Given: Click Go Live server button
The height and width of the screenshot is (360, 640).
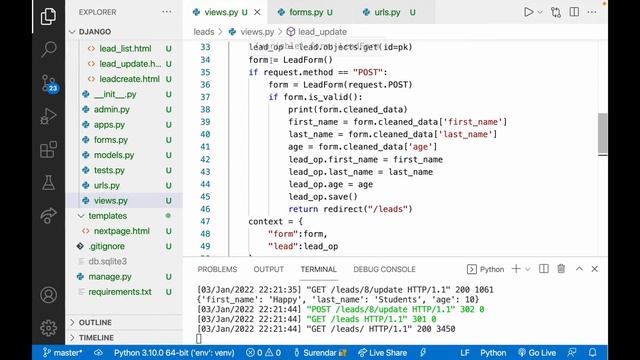Looking at the screenshot, I should [537, 353].
